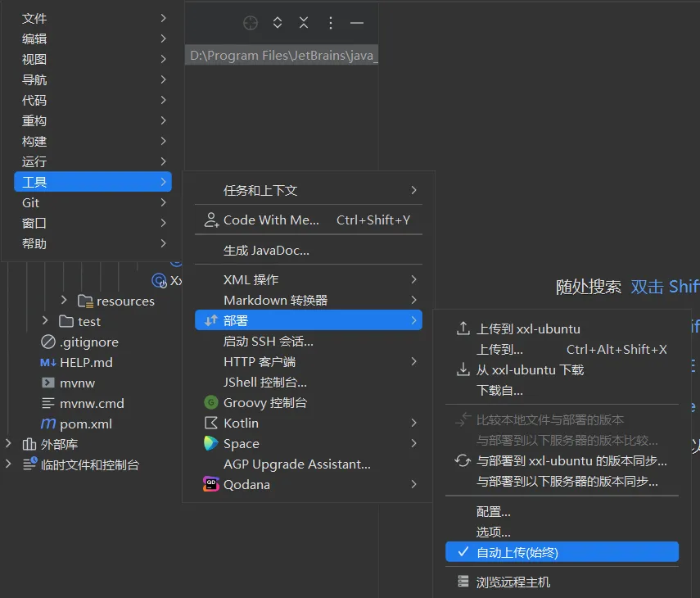Choose 生成 JavaDoc... menu entry
The image size is (700, 598).
tap(309, 250)
